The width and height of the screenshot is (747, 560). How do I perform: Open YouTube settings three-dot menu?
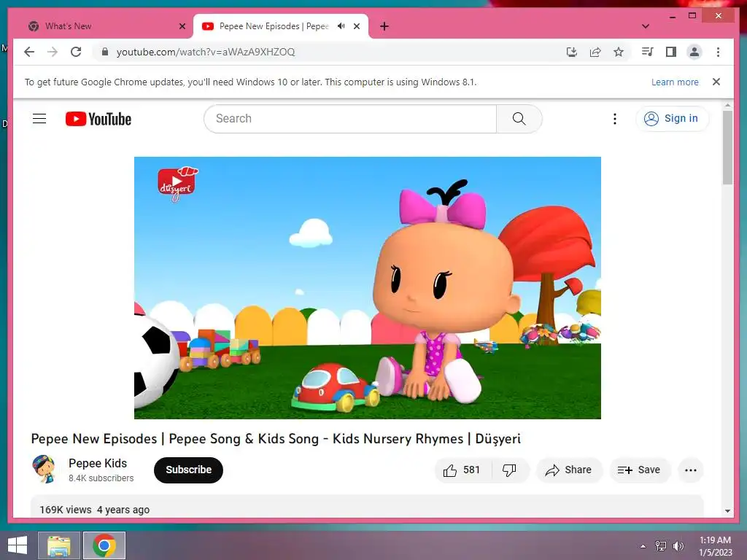click(614, 119)
